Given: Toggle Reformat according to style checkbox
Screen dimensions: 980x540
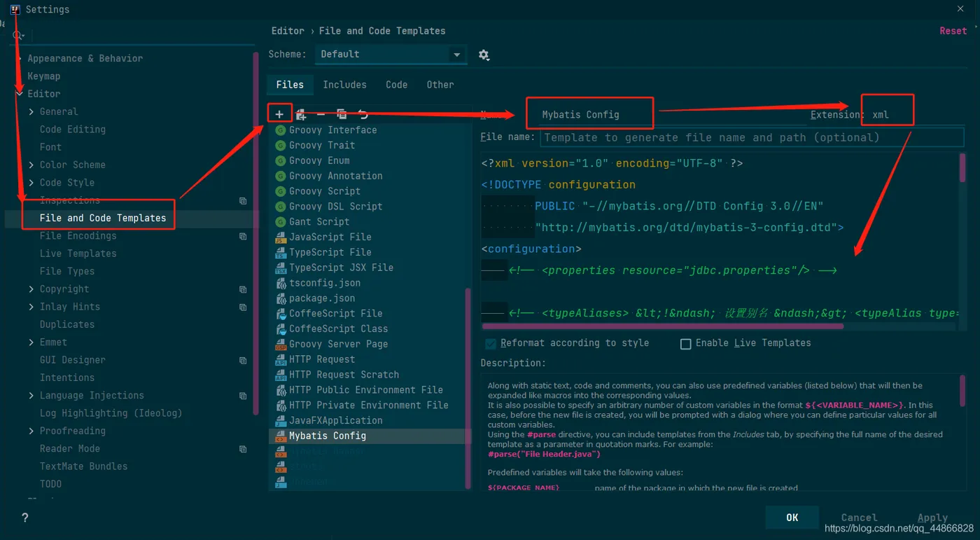Looking at the screenshot, I should 491,343.
